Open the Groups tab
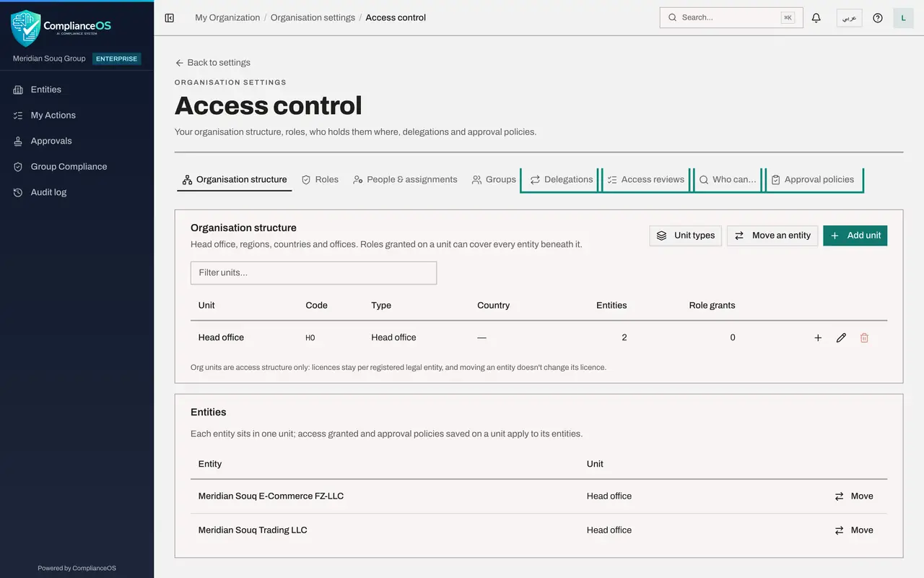 click(494, 179)
